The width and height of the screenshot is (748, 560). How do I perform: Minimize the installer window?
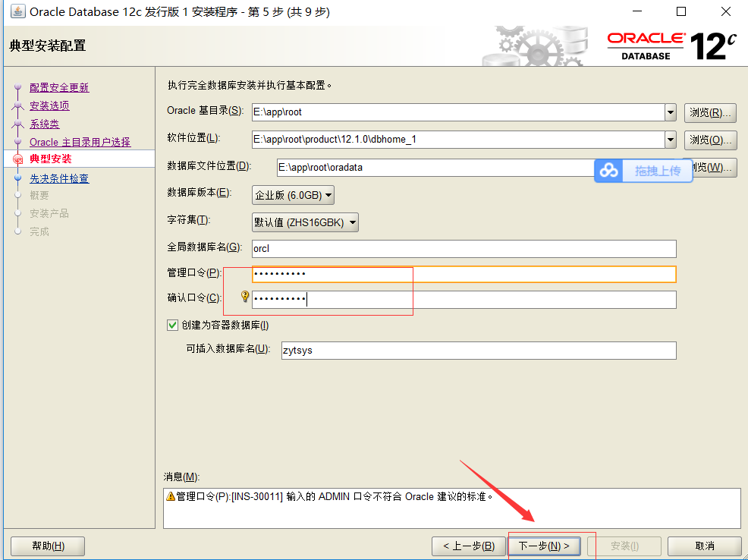pyautogui.click(x=637, y=11)
